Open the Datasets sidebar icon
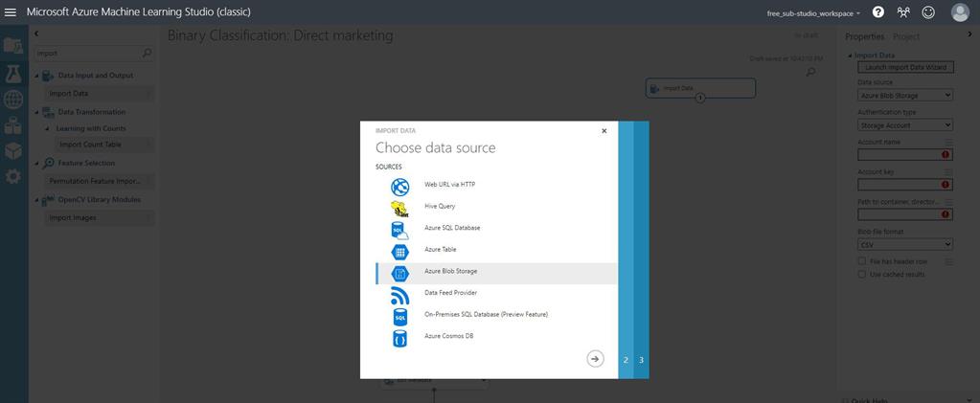The image size is (980, 403). coord(13,125)
